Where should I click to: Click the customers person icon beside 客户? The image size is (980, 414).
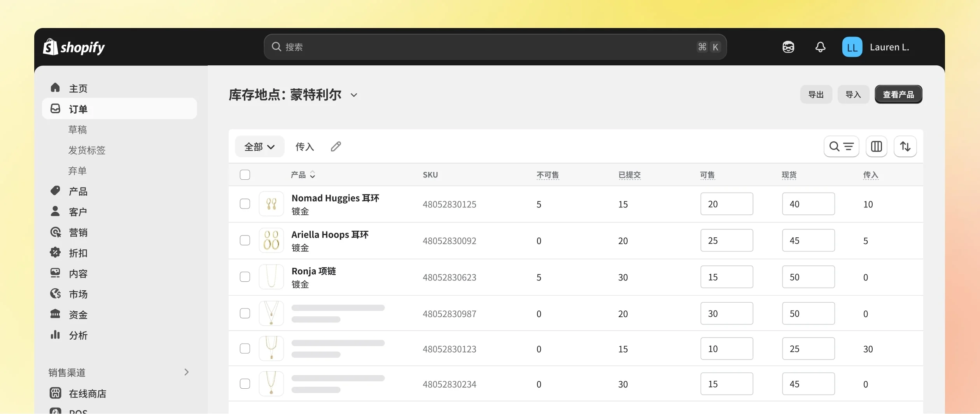click(x=55, y=211)
